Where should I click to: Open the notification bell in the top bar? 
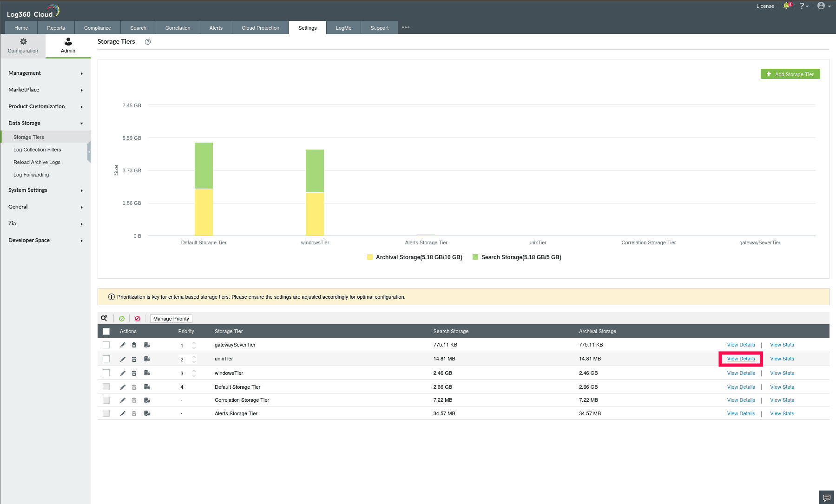coord(787,6)
